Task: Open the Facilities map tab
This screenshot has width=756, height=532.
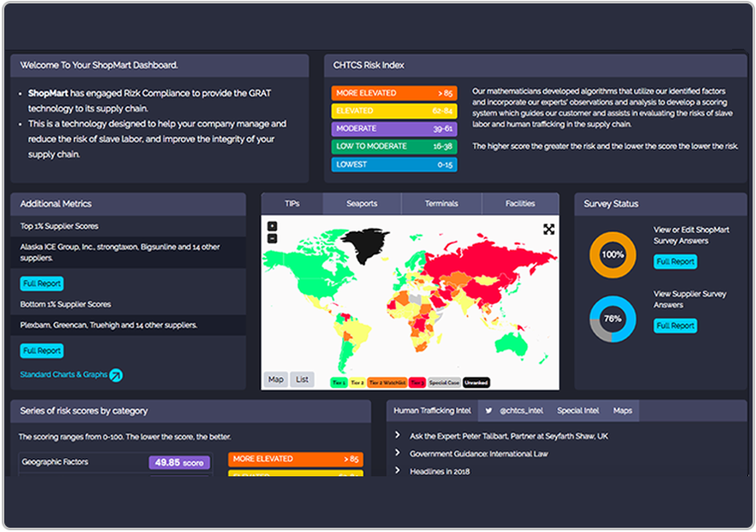Action: tap(520, 204)
